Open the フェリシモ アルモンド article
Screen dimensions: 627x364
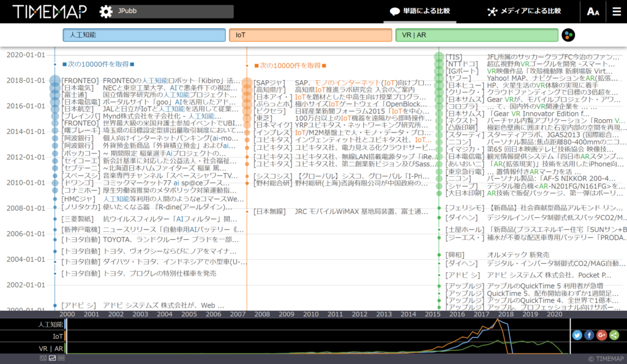[x=534, y=208]
